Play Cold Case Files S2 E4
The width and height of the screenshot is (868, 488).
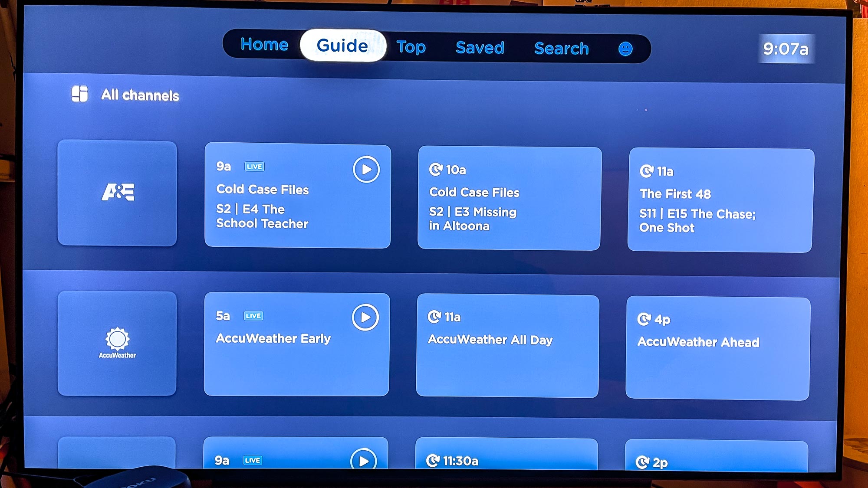pos(365,169)
